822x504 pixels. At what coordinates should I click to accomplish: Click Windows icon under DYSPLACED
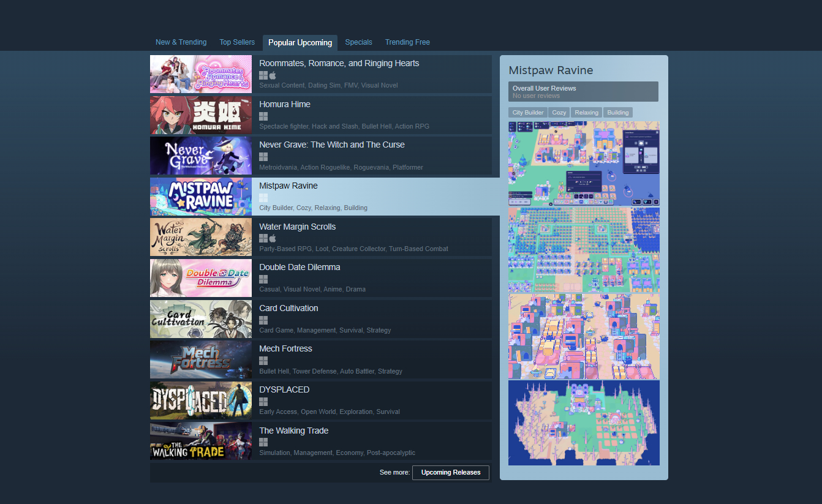263,402
